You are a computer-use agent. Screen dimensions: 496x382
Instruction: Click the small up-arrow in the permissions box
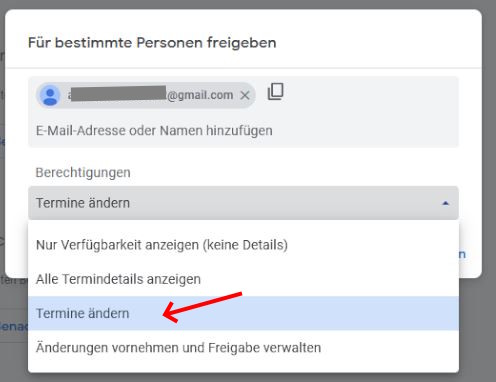(x=445, y=203)
